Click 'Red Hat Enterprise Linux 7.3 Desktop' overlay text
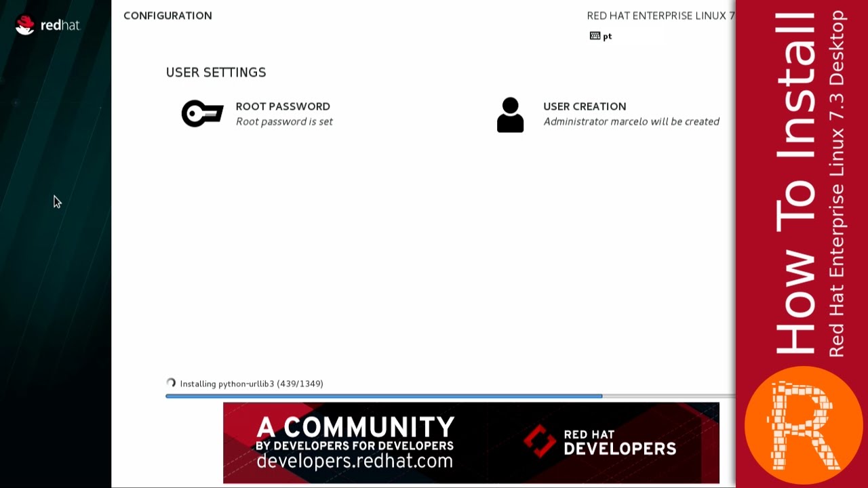Viewport: 868px width, 488px height. click(837, 184)
